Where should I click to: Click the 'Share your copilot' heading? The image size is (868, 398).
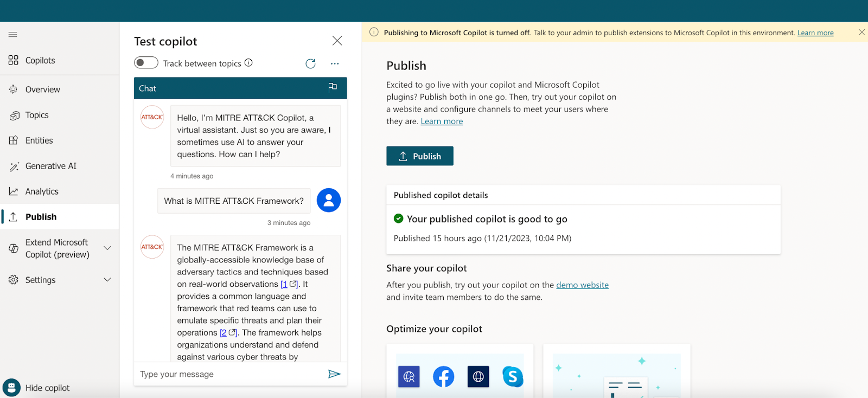click(x=426, y=268)
